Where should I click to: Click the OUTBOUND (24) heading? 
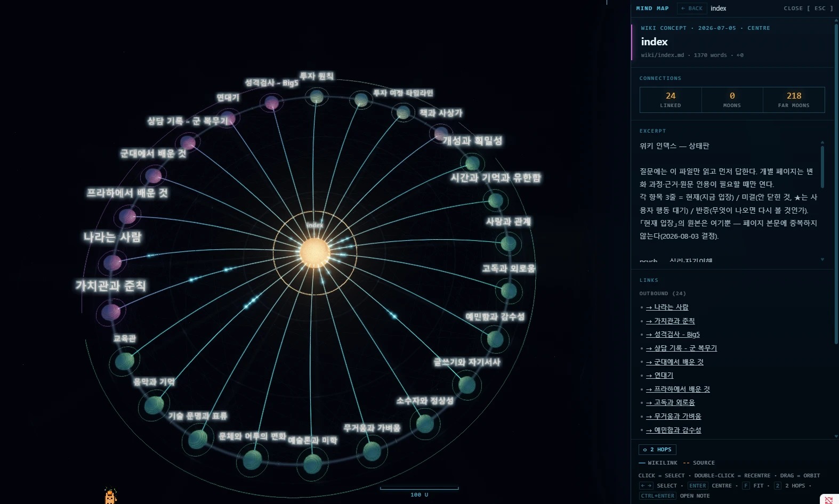click(663, 294)
